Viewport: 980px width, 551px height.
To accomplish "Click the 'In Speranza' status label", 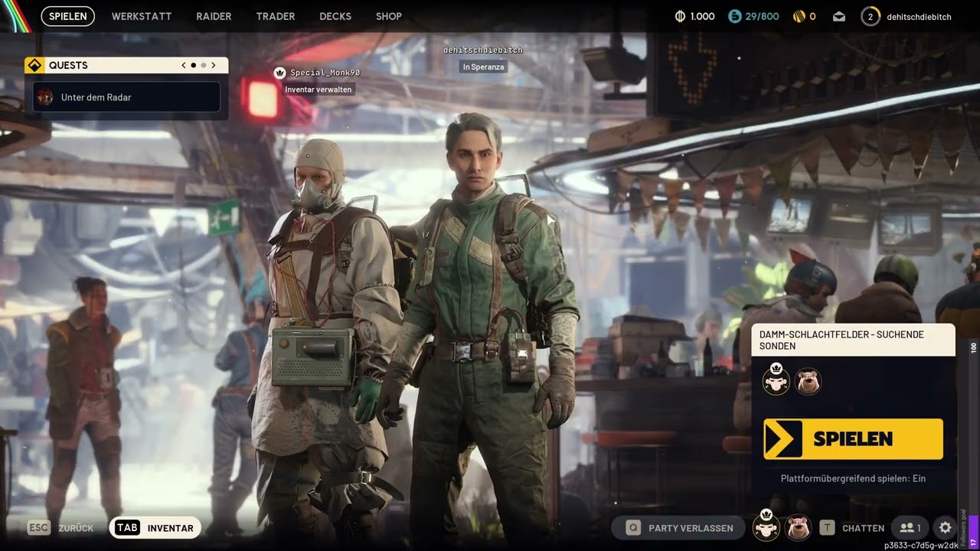I will [x=483, y=67].
